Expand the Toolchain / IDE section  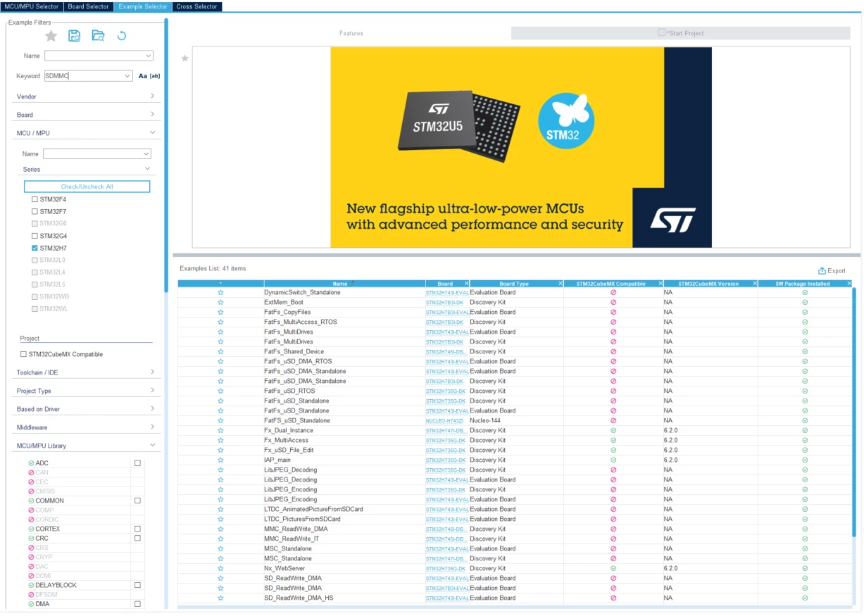(x=152, y=372)
